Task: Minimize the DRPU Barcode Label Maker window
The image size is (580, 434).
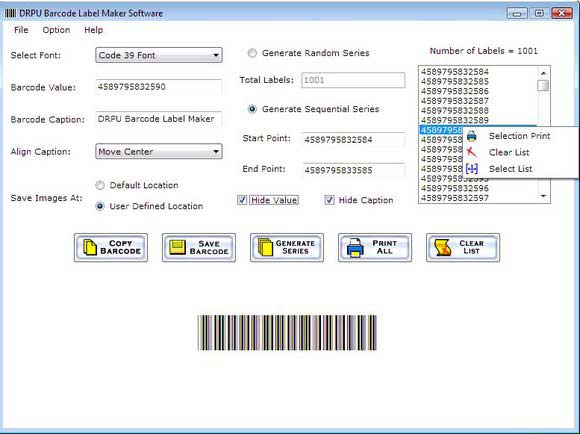Action: pos(517,13)
